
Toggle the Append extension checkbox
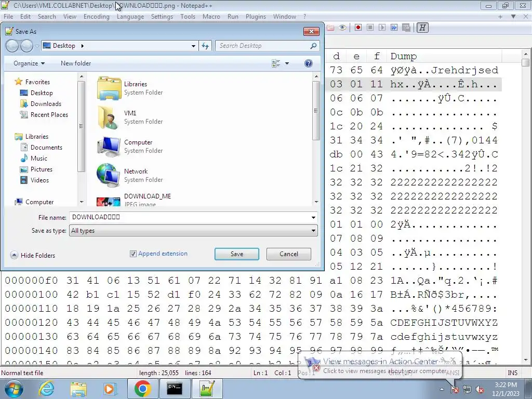pos(133,254)
